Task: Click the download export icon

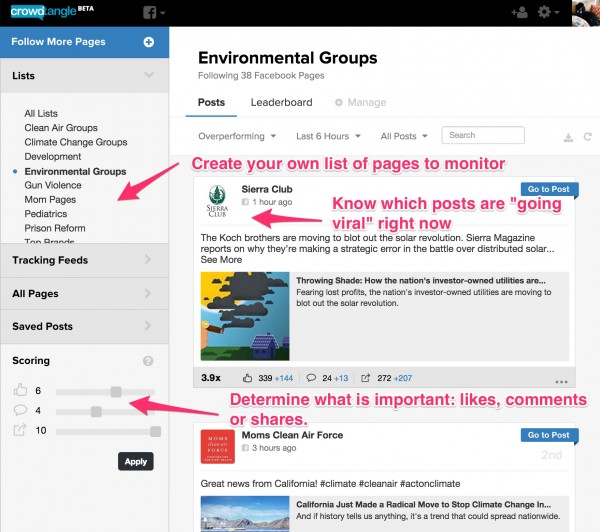Action: [x=568, y=137]
